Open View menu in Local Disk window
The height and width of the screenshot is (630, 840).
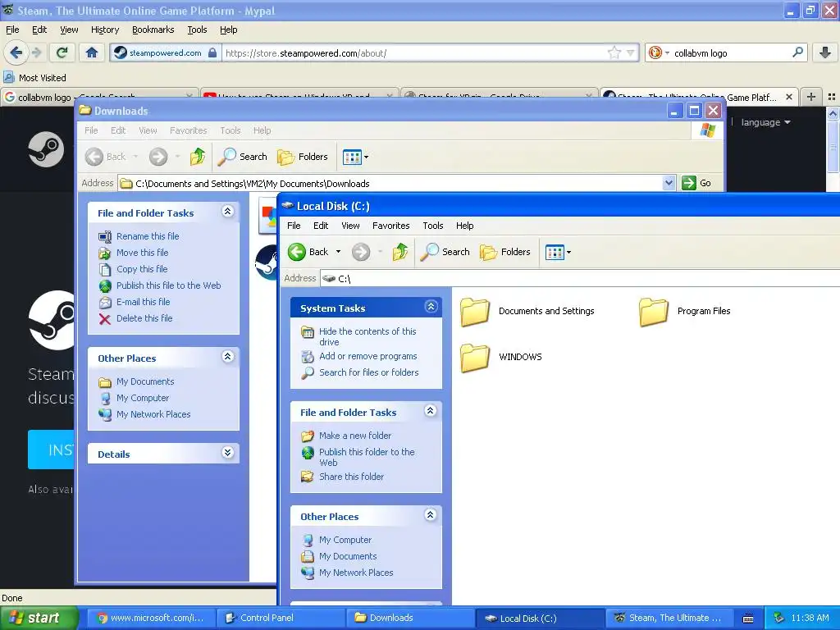[350, 226]
